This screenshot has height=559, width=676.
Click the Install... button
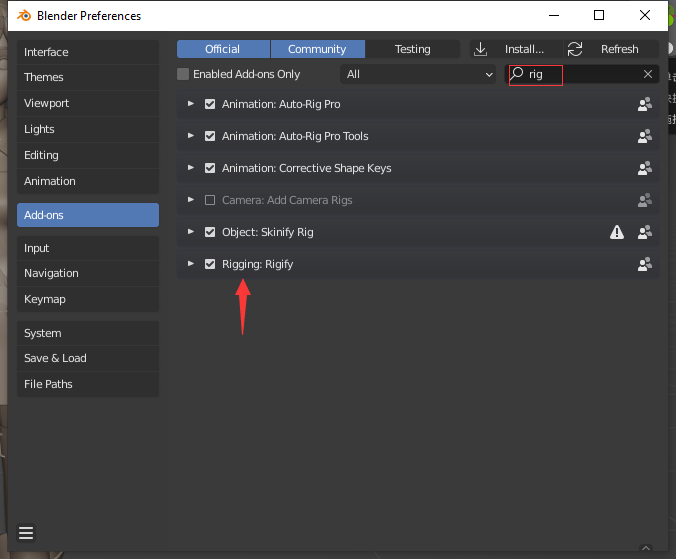(516, 49)
